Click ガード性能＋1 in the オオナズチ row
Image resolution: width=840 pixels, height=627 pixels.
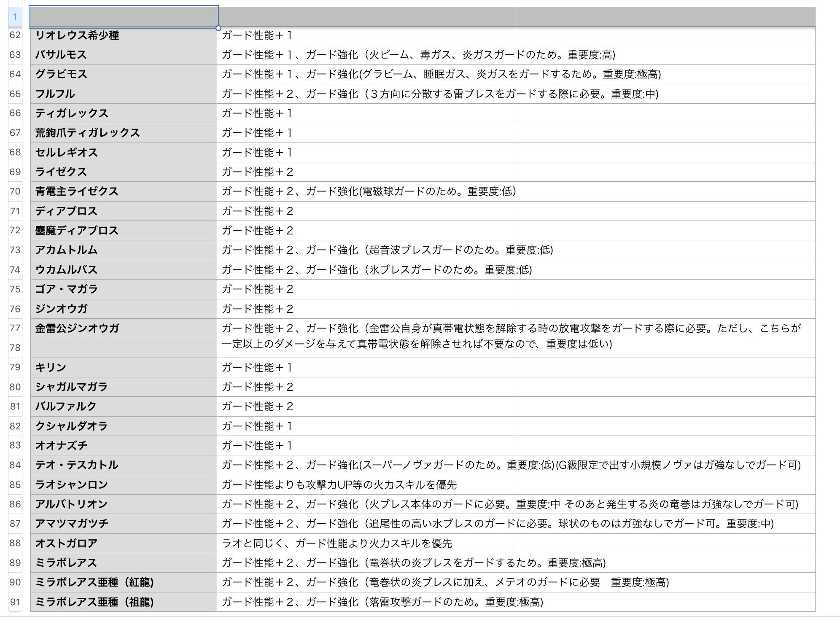(257, 445)
